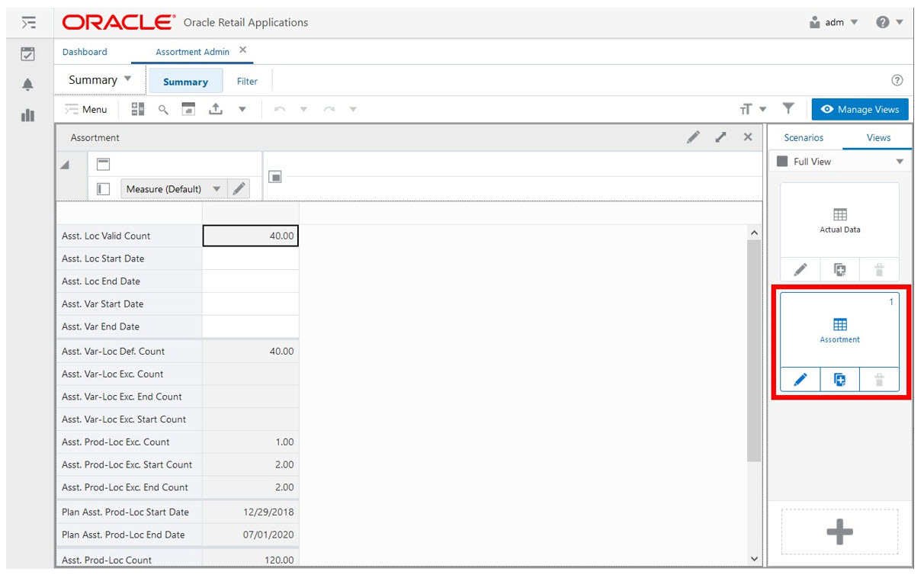Screen dimensions: 924x575
Task: Open the undo history dropdown arrow
Action: point(303,110)
